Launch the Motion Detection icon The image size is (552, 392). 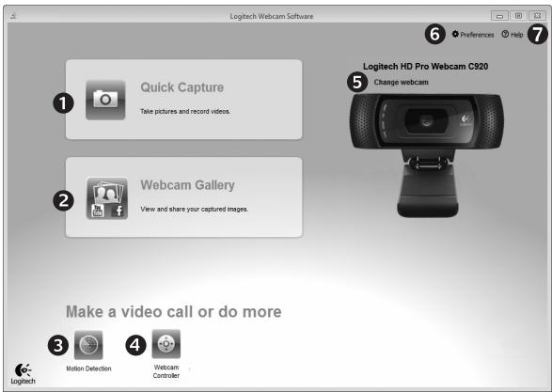click(x=88, y=345)
